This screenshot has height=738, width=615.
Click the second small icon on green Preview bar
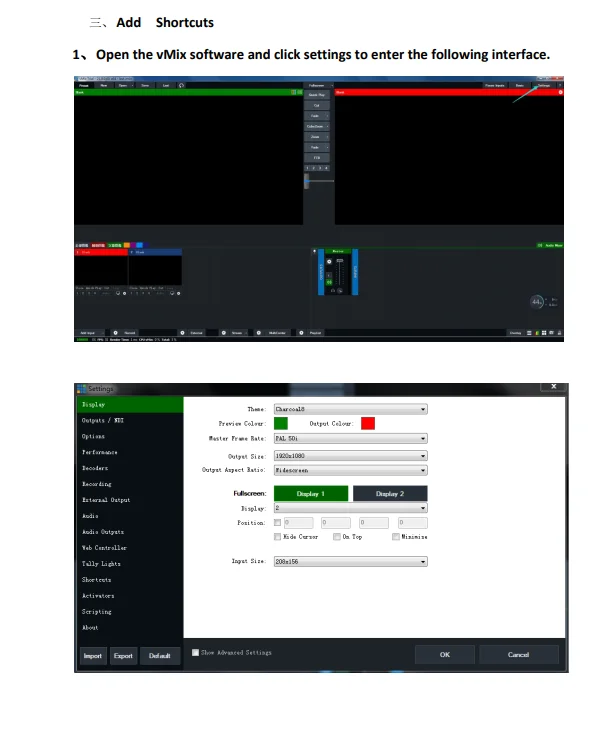pos(300,92)
